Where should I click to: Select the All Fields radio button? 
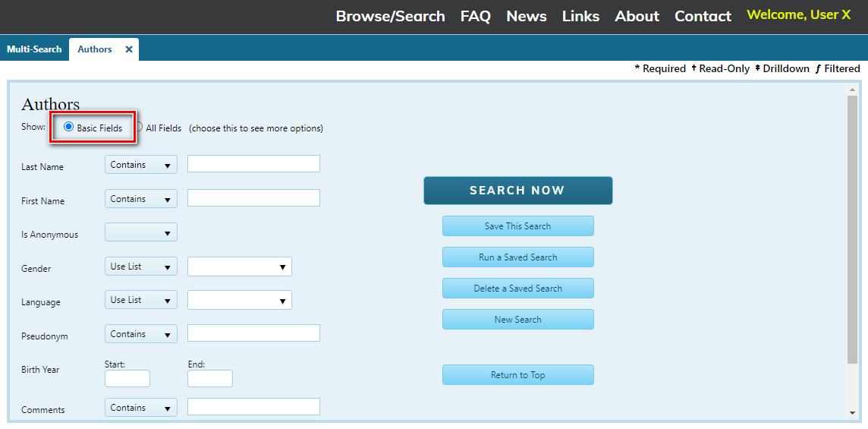point(139,128)
